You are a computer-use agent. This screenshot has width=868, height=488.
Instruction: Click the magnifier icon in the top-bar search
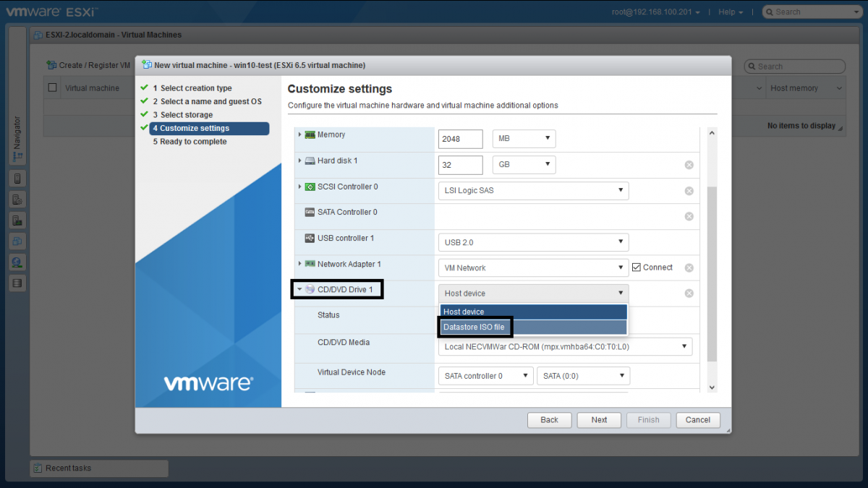point(770,12)
